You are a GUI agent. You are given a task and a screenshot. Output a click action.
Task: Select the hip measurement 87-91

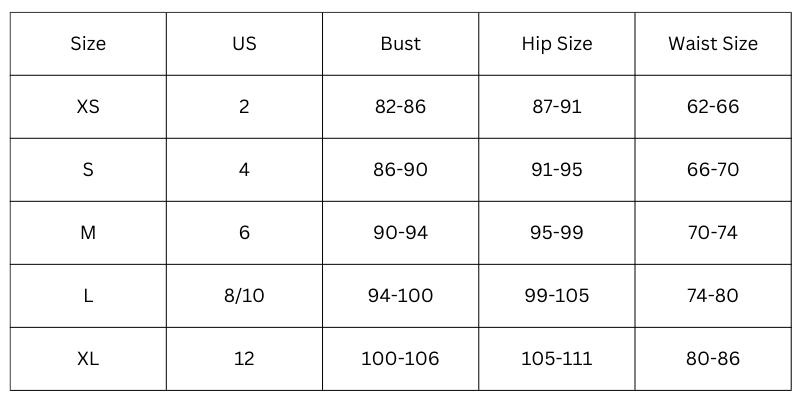[556, 107]
